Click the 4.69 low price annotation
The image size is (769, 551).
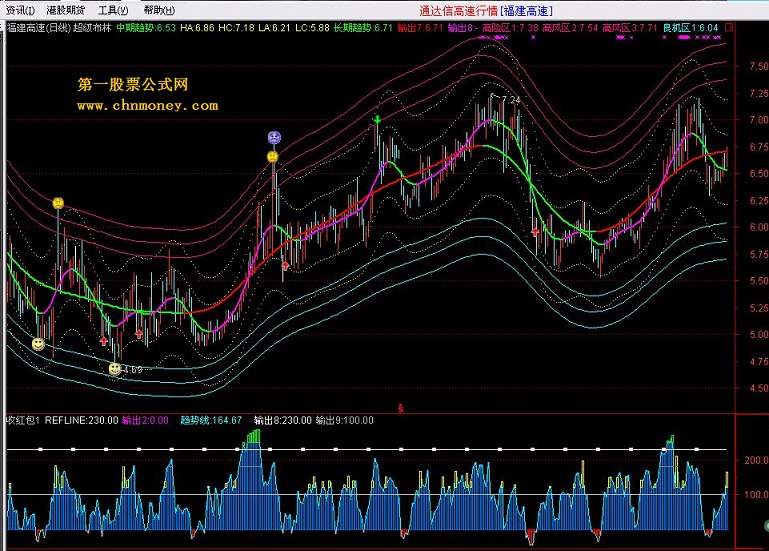pos(132,369)
